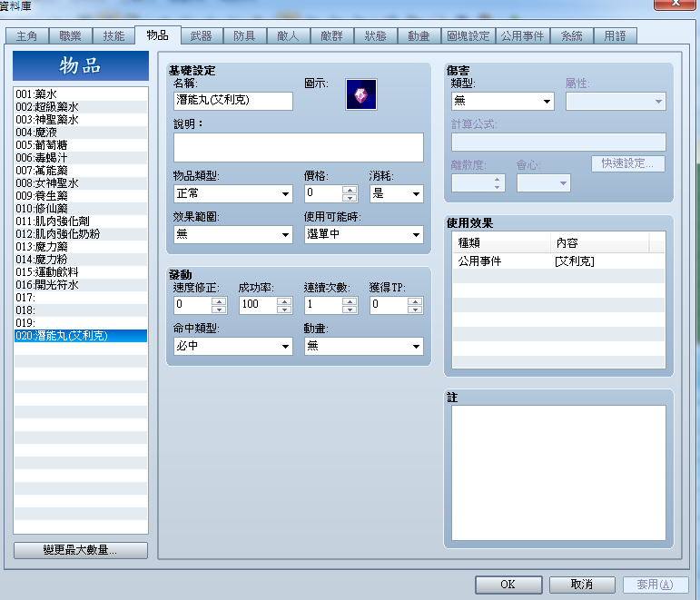Open the 物品類型 item type dropdown

233,193
